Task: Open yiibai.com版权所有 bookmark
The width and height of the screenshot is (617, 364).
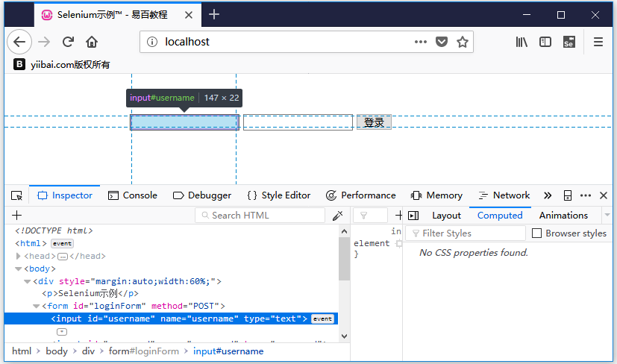Action: [62, 65]
